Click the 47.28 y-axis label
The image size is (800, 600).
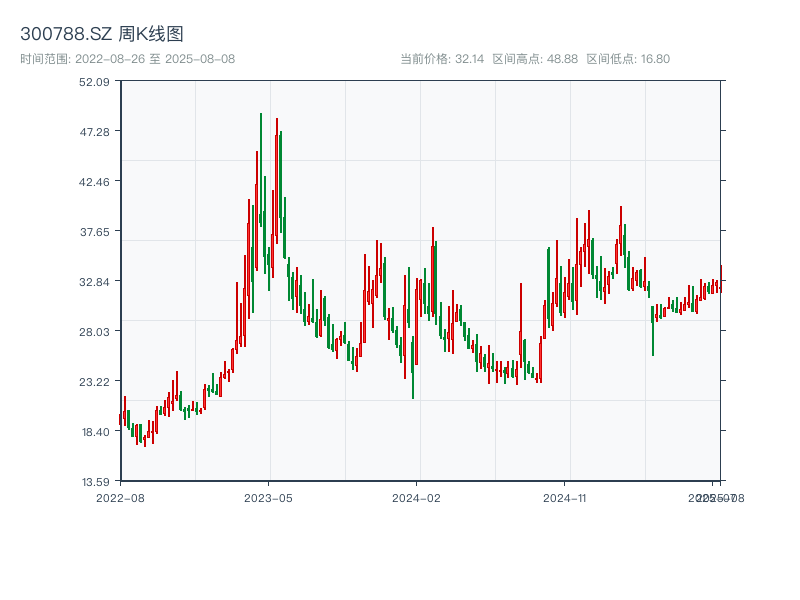click(x=95, y=133)
